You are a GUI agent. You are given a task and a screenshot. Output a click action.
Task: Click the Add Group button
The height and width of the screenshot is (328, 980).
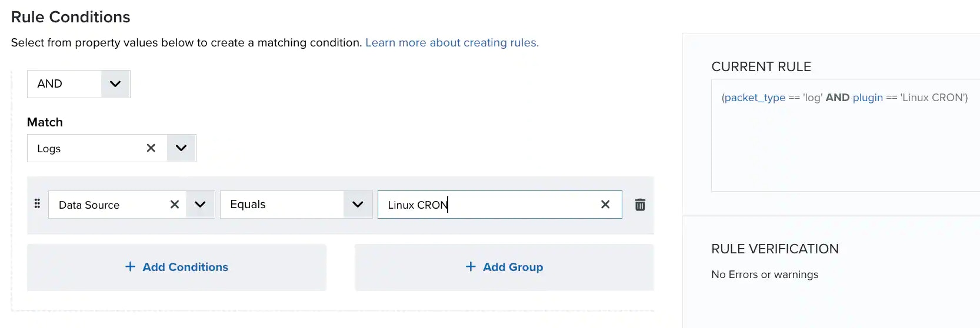point(504,267)
